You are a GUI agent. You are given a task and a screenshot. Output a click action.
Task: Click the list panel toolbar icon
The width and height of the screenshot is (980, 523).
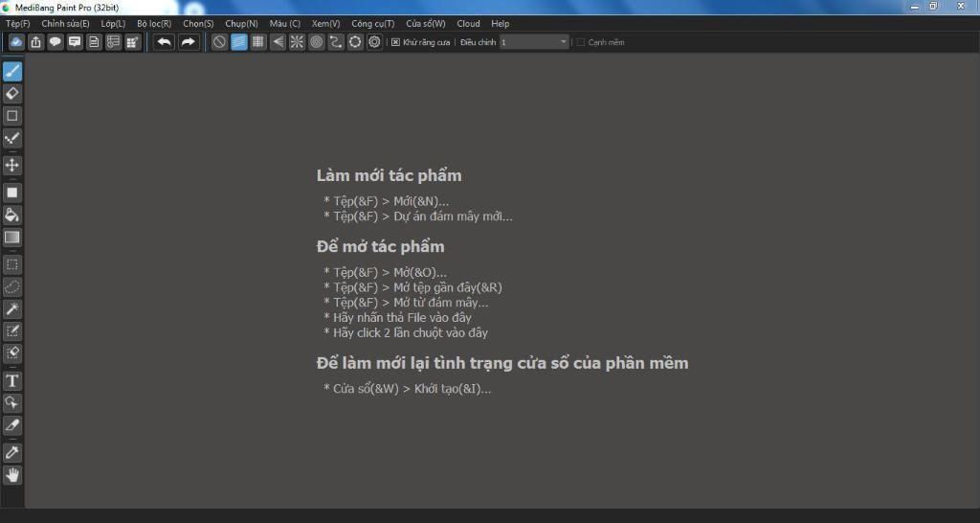[x=114, y=42]
